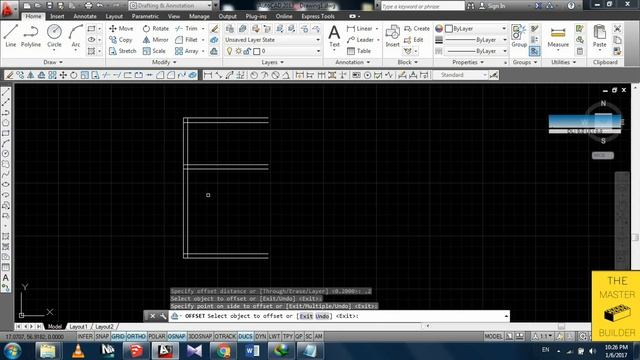Click the Mirror tool
The width and height of the screenshot is (640, 360).
[x=156, y=40]
